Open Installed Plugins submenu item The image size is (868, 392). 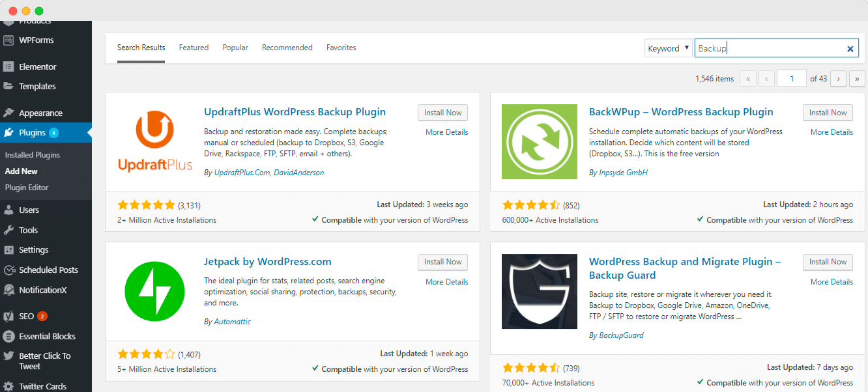pyautogui.click(x=33, y=155)
